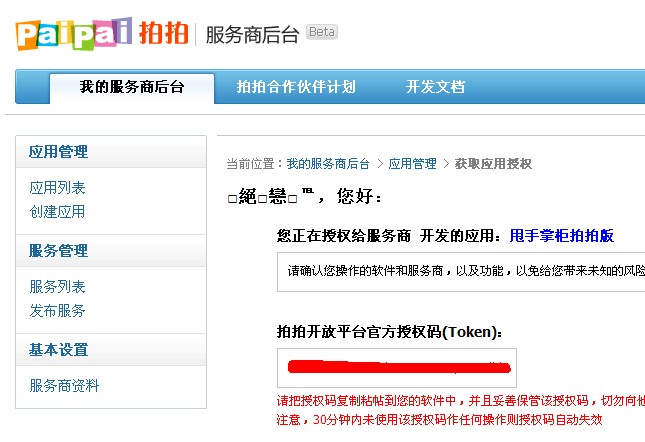This screenshot has height=442, width=645.
Task: Open the 开发文档 tab
Action: click(x=435, y=87)
